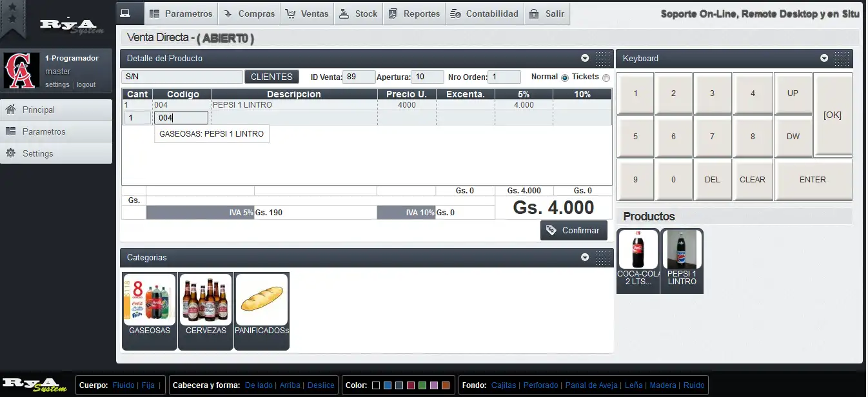Click keypad number 8
Image resolution: width=868 pixels, height=397 pixels.
(x=753, y=137)
